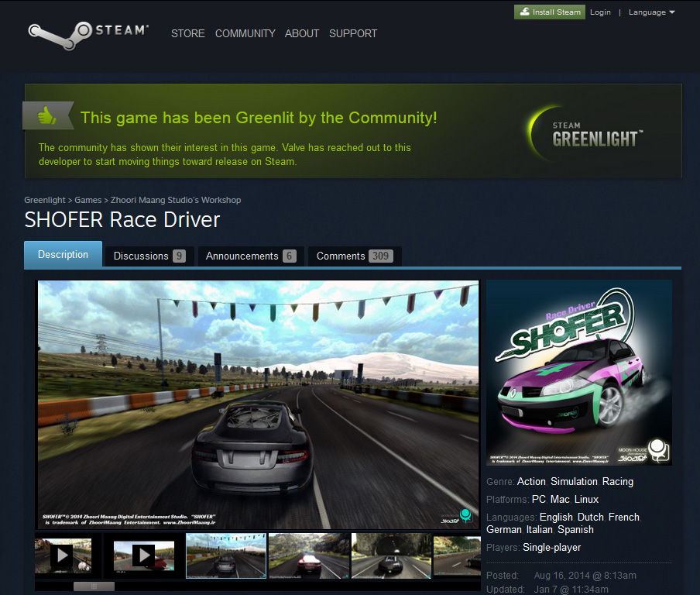The height and width of the screenshot is (595, 700).
Task: Open the COMMUNITY menu
Action: [245, 33]
